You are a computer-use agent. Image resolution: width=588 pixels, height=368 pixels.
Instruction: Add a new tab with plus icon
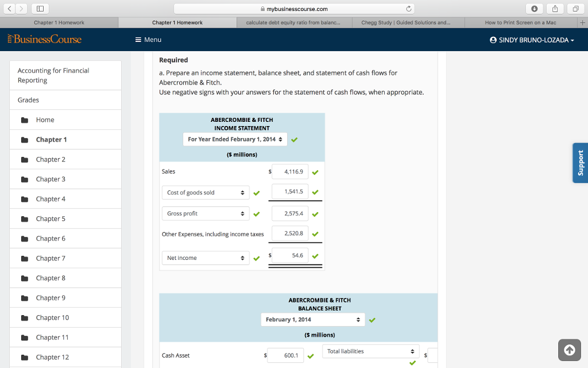pos(582,22)
